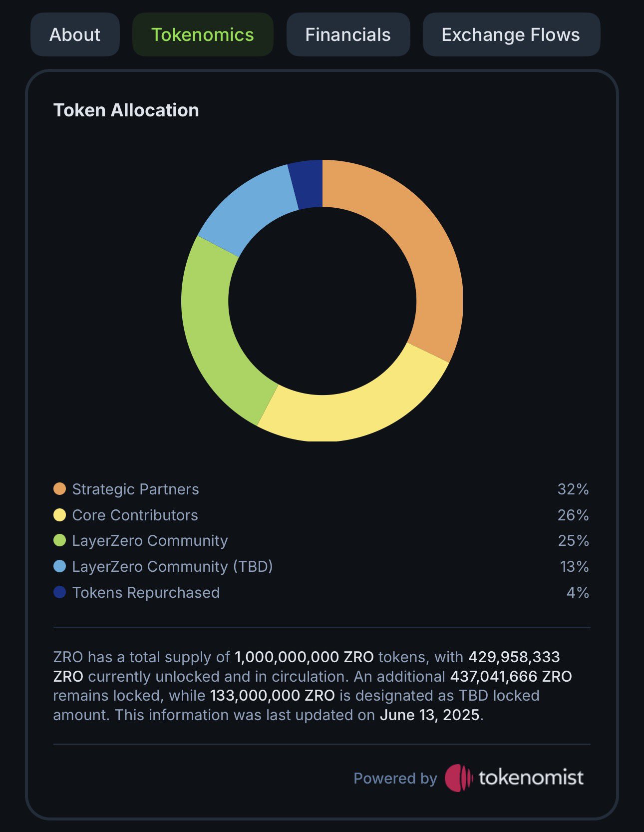The height and width of the screenshot is (832, 644).
Task: Select the LayerZero Community (TBD) legend label
Action: 172,566
